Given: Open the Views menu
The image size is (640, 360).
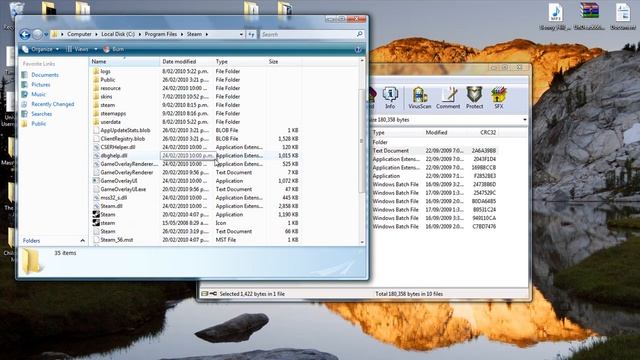Looking at the screenshot, I should pos(78,49).
